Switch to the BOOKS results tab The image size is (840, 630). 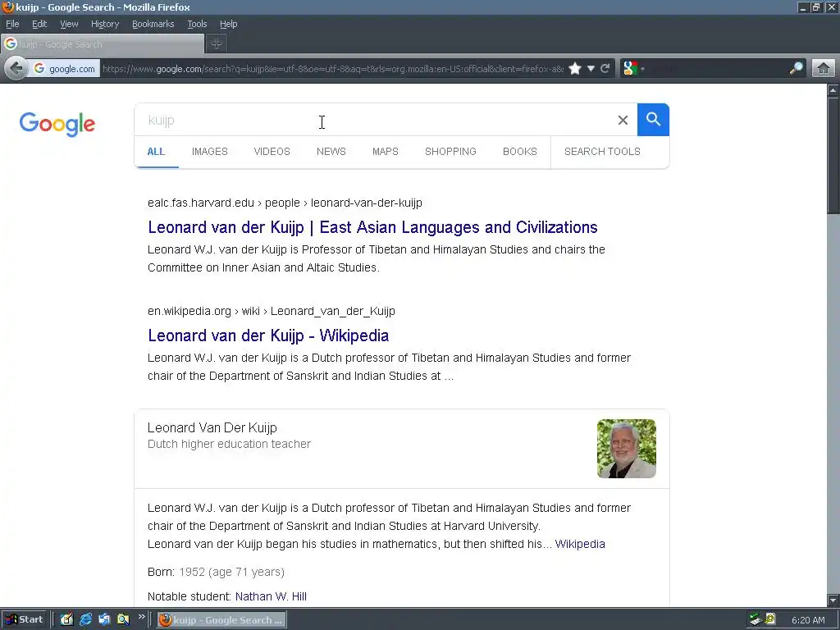[519, 152]
